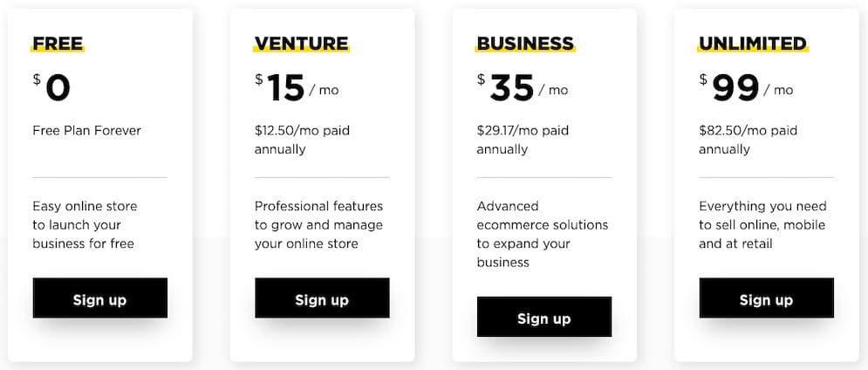Click the $82.50/mo paid annually text
This screenshot has height=370, width=868.
click(748, 140)
